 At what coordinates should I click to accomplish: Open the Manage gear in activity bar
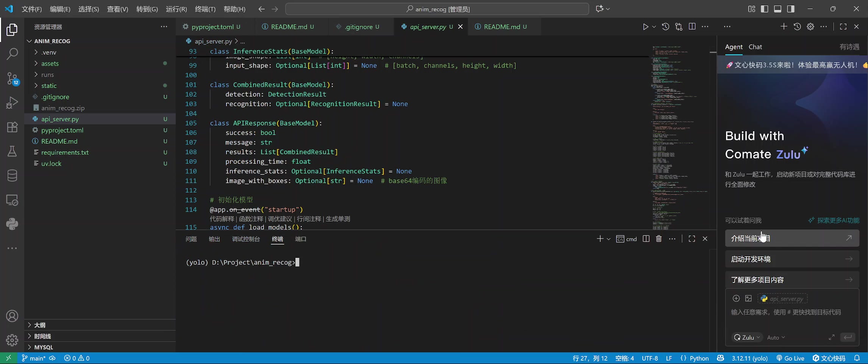click(x=12, y=340)
